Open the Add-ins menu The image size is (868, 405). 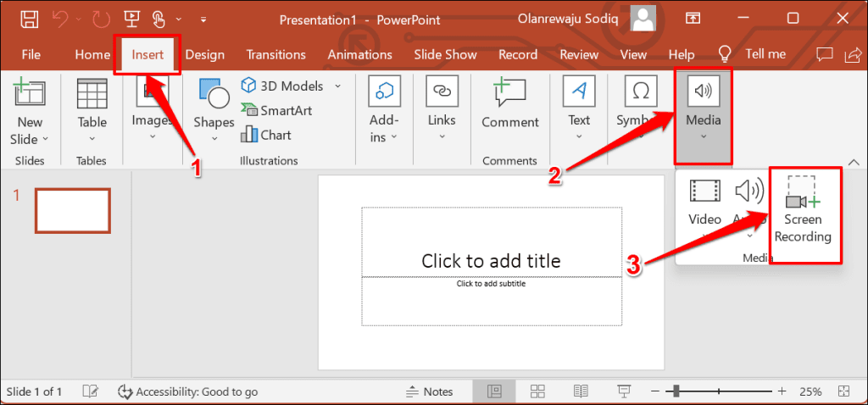pyautogui.click(x=384, y=110)
